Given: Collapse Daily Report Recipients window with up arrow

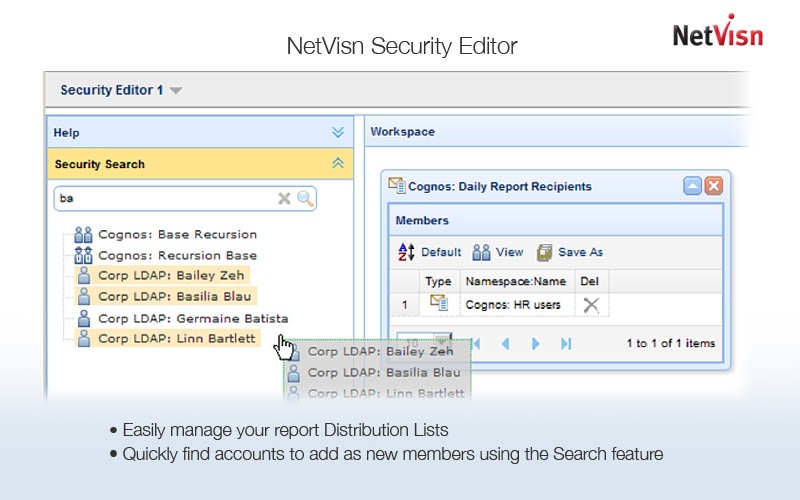Looking at the screenshot, I should (692, 186).
